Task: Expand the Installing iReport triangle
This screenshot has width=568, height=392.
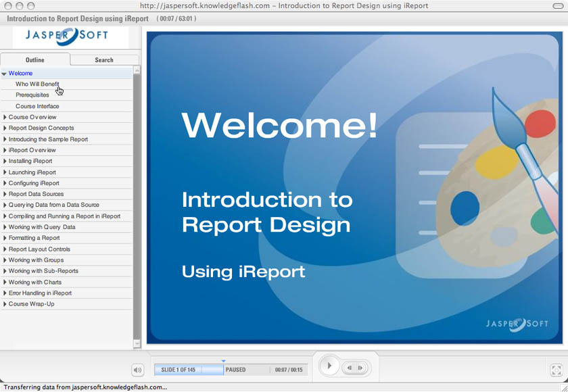Action: pos(5,161)
